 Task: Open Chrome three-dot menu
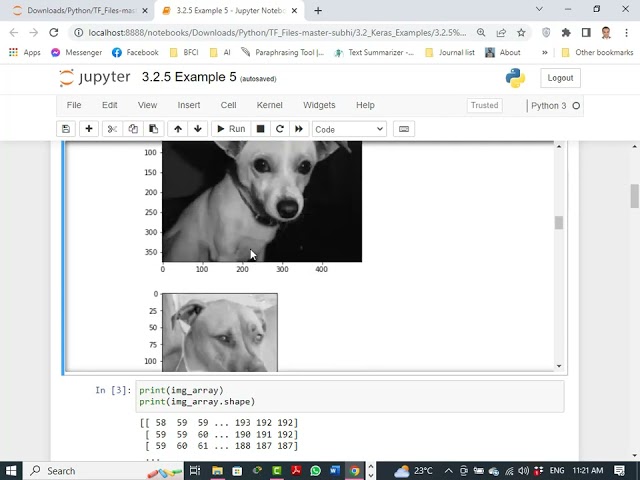[x=626, y=33]
